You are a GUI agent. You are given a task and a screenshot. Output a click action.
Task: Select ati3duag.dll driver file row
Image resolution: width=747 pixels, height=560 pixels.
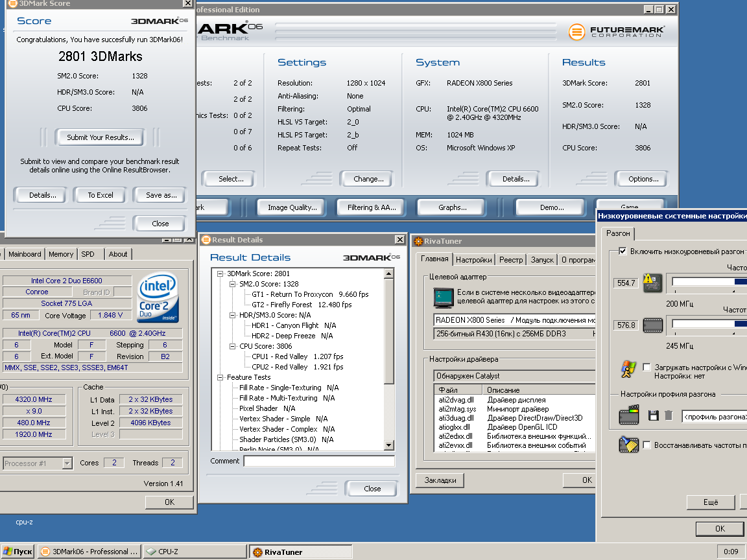514,418
